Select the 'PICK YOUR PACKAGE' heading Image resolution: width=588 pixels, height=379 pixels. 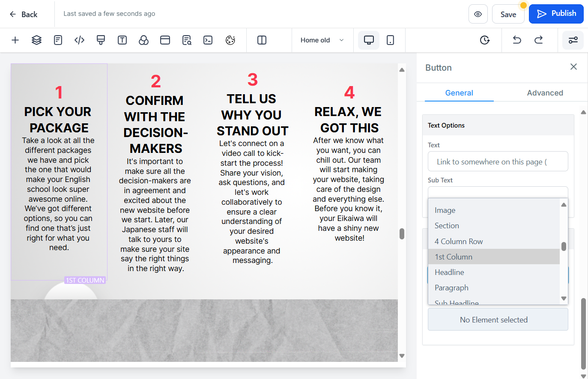tap(58, 119)
